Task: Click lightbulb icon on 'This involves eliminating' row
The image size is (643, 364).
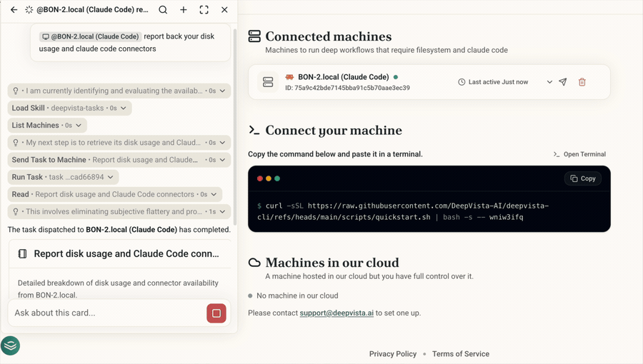Action: (x=16, y=212)
